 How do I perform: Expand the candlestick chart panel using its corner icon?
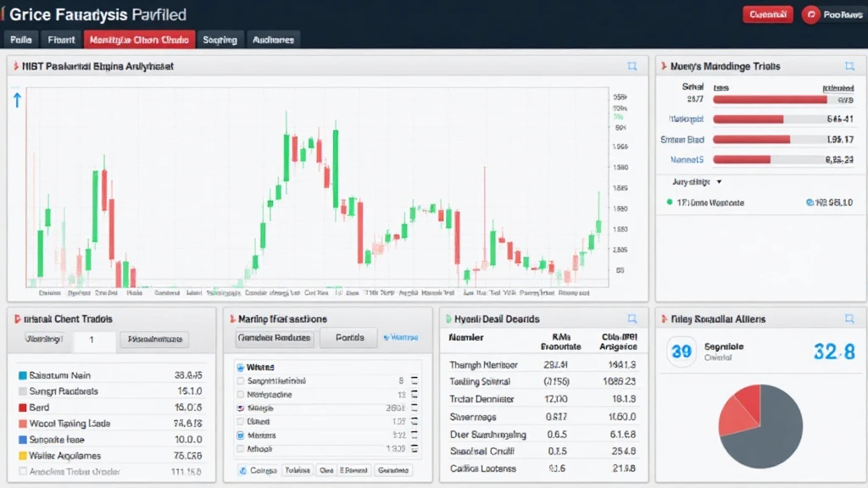[x=632, y=66]
